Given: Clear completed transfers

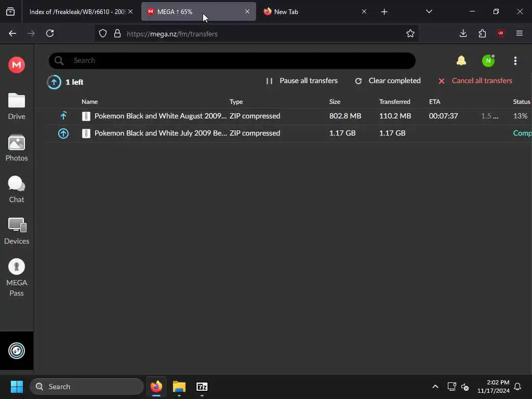Looking at the screenshot, I should tap(388, 81).
